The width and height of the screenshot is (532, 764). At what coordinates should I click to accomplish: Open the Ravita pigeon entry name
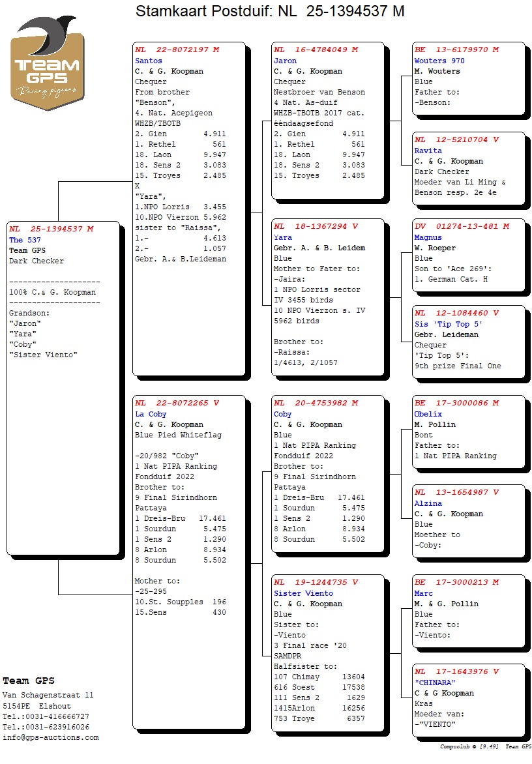click(428, 151)
